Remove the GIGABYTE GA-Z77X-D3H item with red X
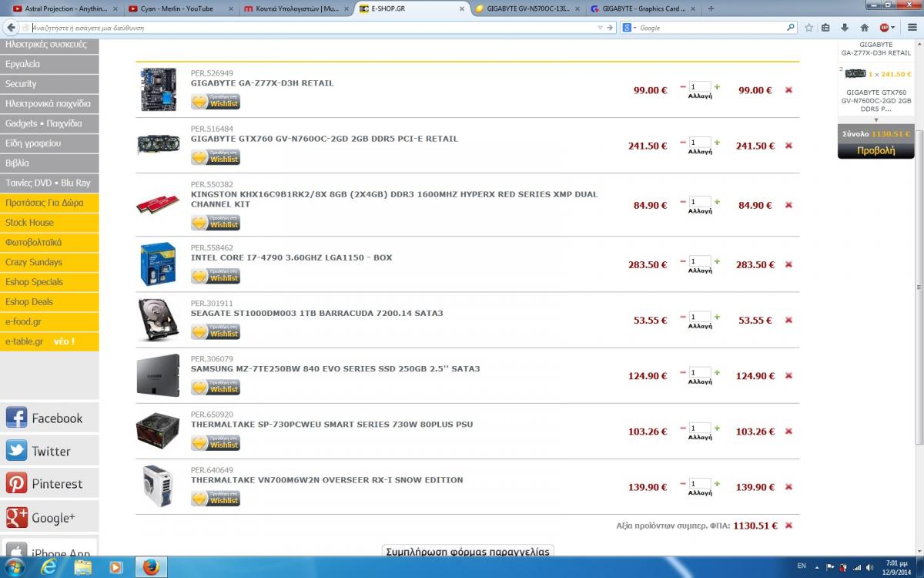The height and width of the screenshot is (578, 924). click(x=788, y=90)
